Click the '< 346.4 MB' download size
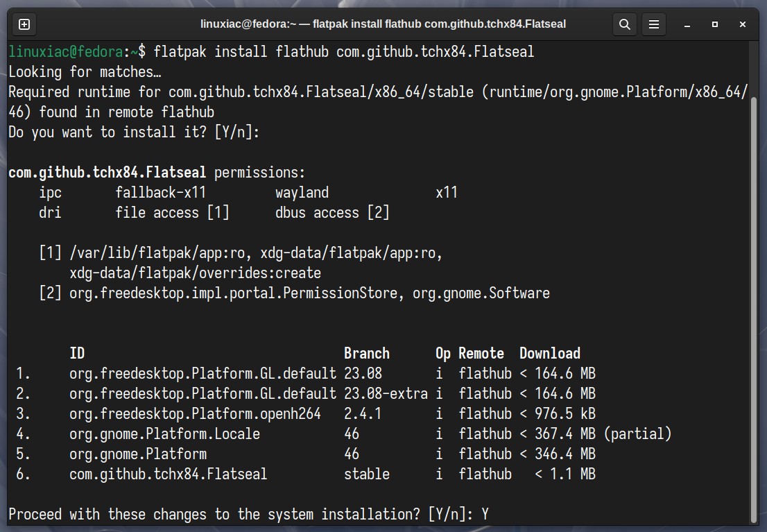 [x=557, y=454]
